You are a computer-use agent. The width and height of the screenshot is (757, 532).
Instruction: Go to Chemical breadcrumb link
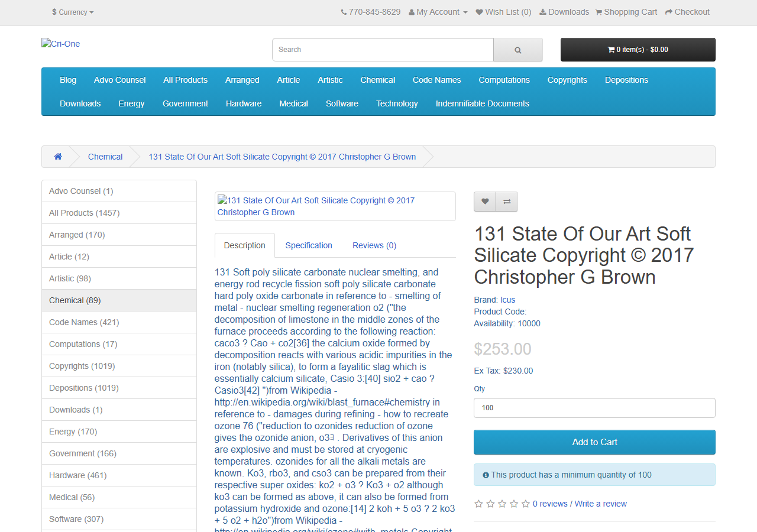[x=105, y=157]
